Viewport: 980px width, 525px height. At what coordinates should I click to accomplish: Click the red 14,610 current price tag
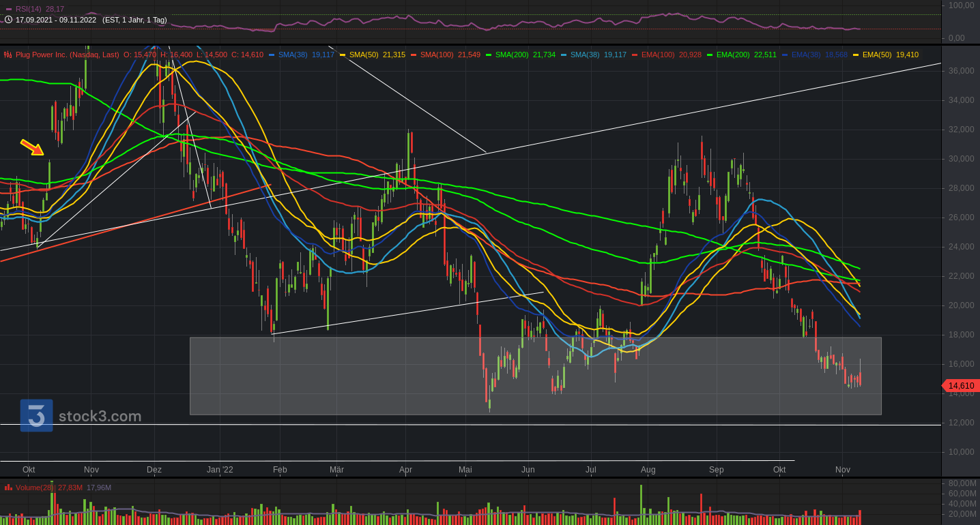point(961,386)
